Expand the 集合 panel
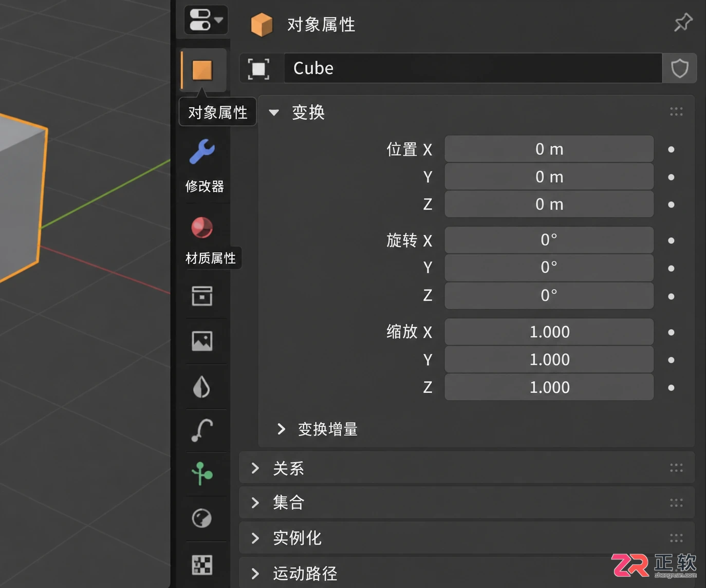Screen dimensions: 706x588 (255, 502)
